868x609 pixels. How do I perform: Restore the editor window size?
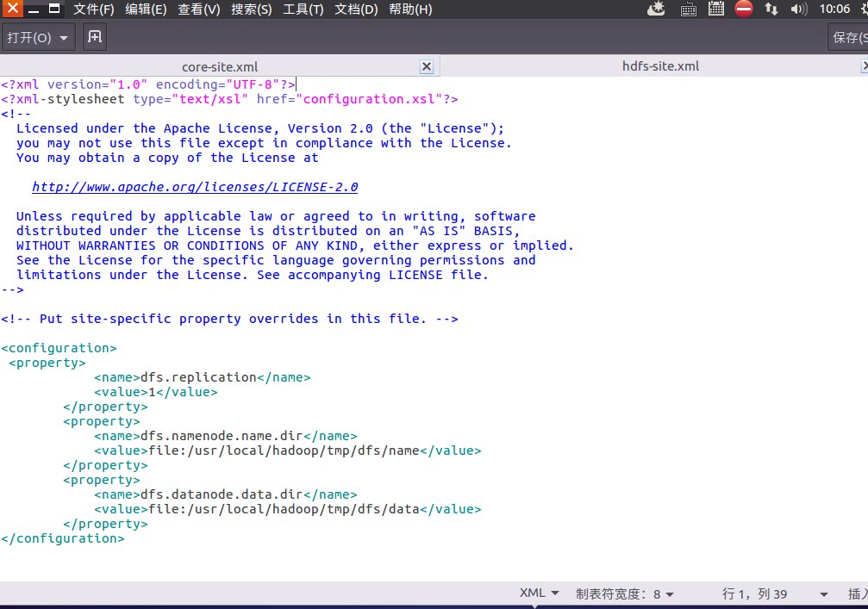pos(54,9)
